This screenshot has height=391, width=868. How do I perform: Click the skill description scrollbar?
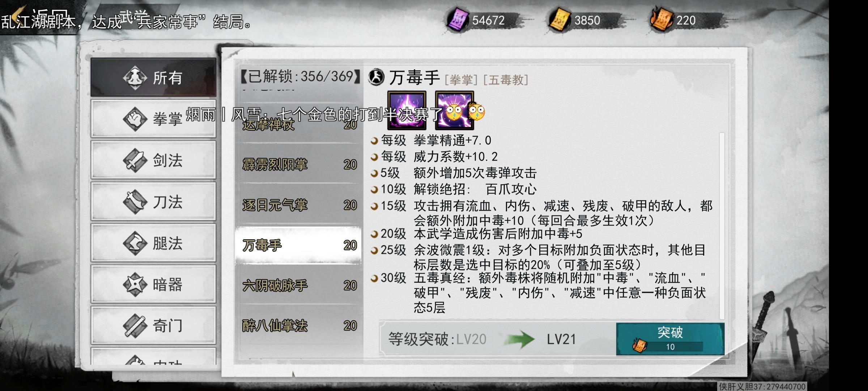coord(722,226)
